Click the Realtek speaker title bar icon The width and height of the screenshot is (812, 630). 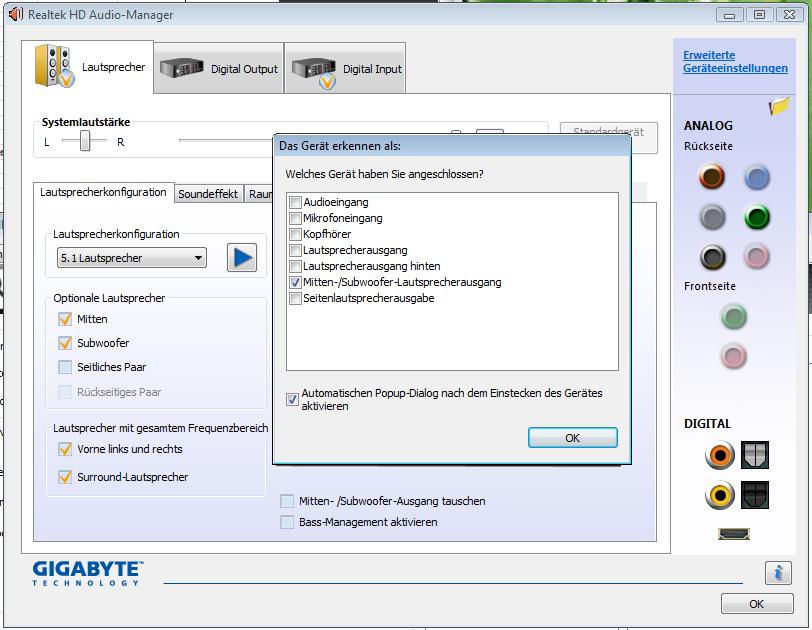(x=16, y=14)
